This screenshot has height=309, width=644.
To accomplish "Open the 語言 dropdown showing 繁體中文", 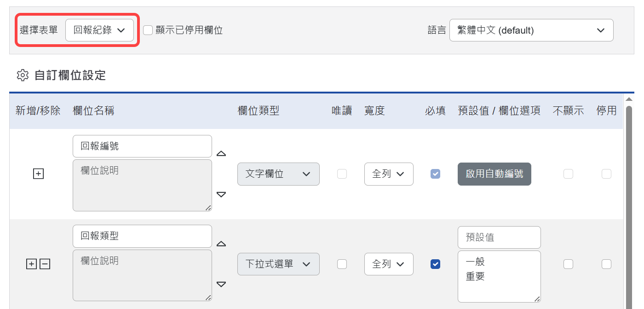I will pyautogui.click(x=531, y=30).
